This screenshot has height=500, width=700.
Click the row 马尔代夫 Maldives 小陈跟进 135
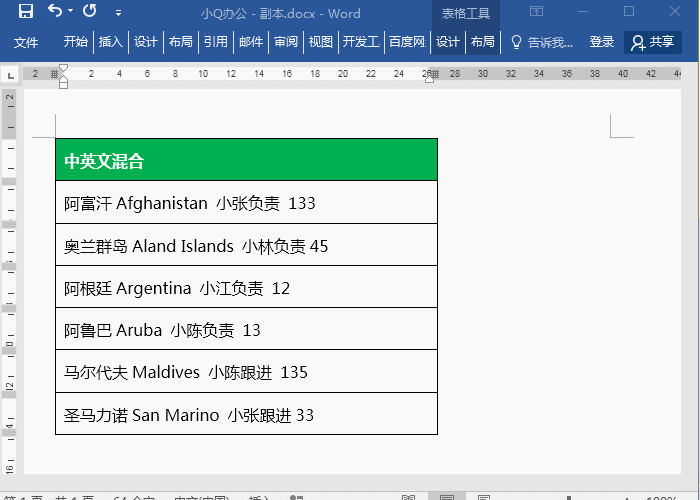click(246, 371)
